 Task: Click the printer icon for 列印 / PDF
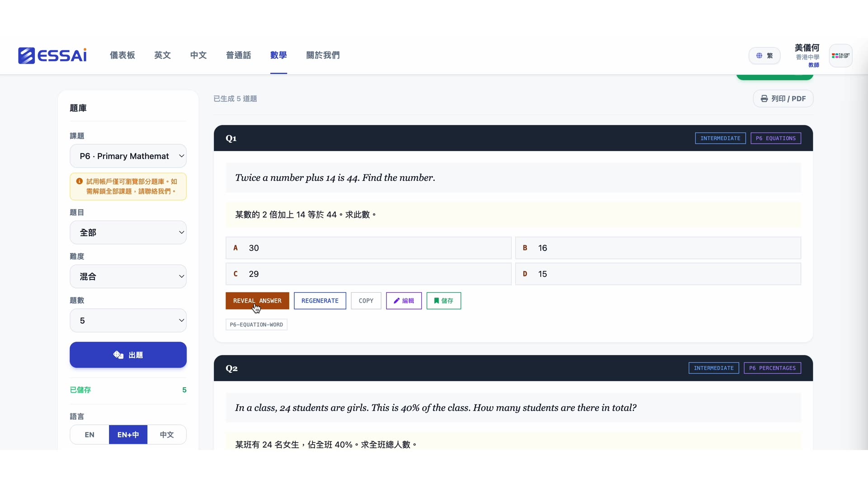click(764, 99)
